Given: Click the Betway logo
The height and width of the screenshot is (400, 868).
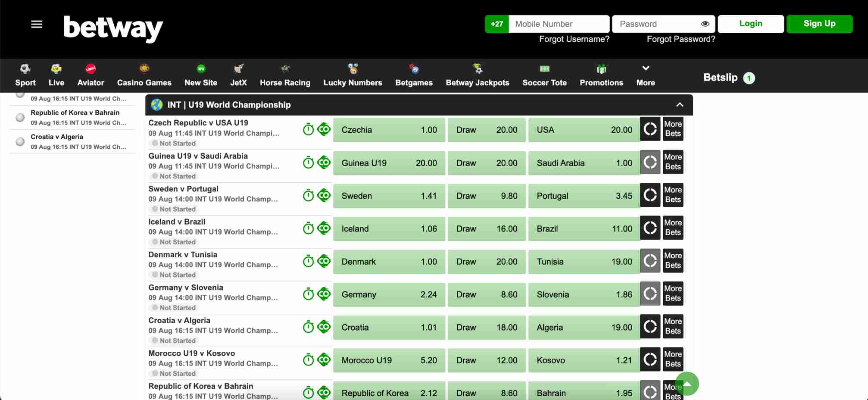Looking at the screenshot, I should 113,28.
